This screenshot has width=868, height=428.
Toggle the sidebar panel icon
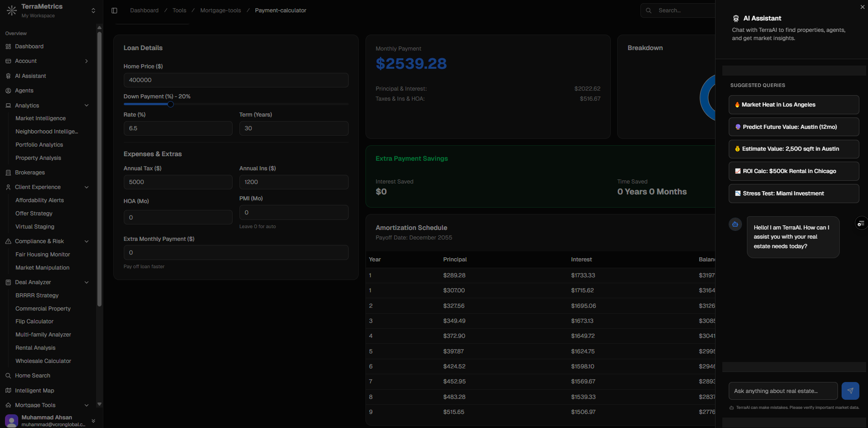pyautogui.click(x=114, y=10)
